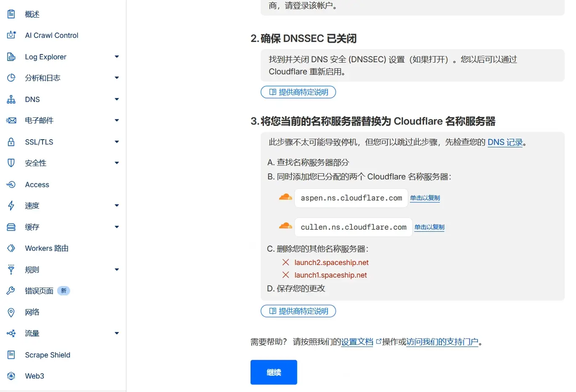Viewport: 576px width, 392px height.
Task: Click the external link icon after 设置文档
Action: [x=378, y=342]
